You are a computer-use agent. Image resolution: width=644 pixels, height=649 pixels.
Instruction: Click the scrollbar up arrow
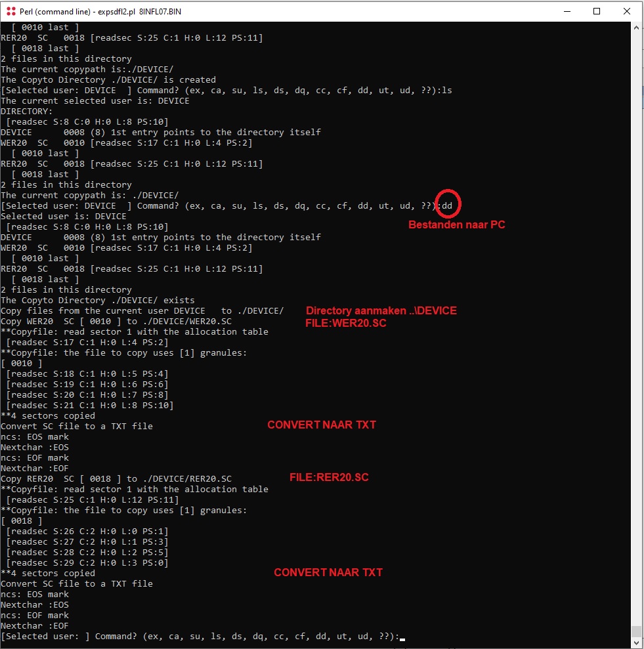pyautogui.click(x=636, y=28)
